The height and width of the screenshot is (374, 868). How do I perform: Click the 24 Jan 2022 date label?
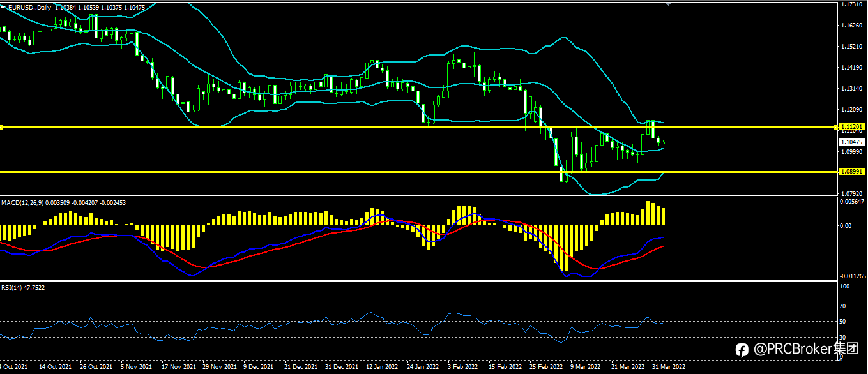point(423,367)
